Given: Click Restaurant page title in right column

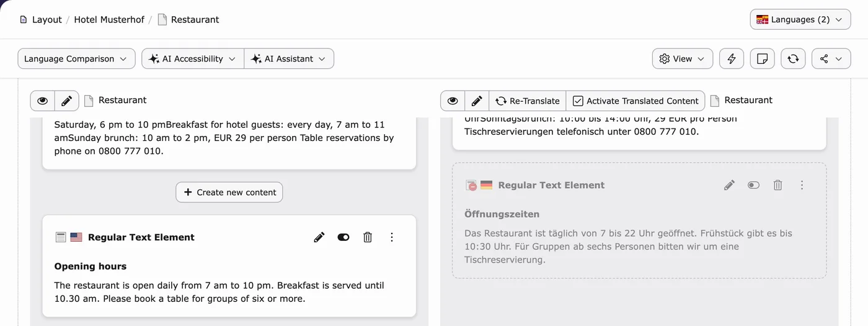Looking at the screenshot, I should [748, 100].
